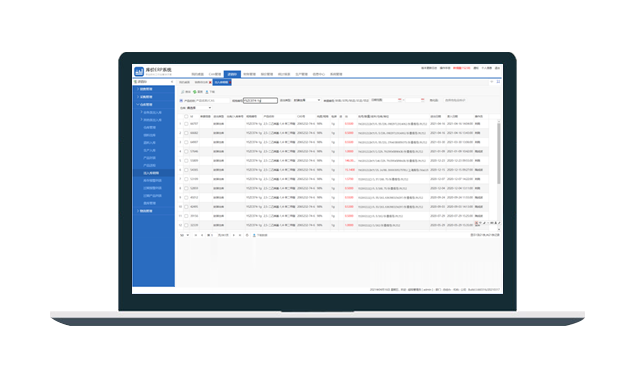Click the download data icon in pagination bar
The height and width of the screenshot is (370, 620).
254,235
